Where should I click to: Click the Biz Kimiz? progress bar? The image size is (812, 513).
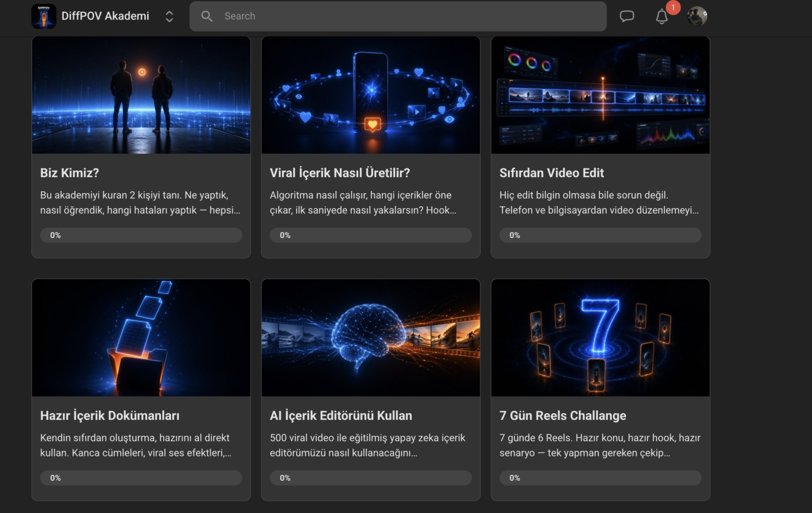[x=141, y=235]
